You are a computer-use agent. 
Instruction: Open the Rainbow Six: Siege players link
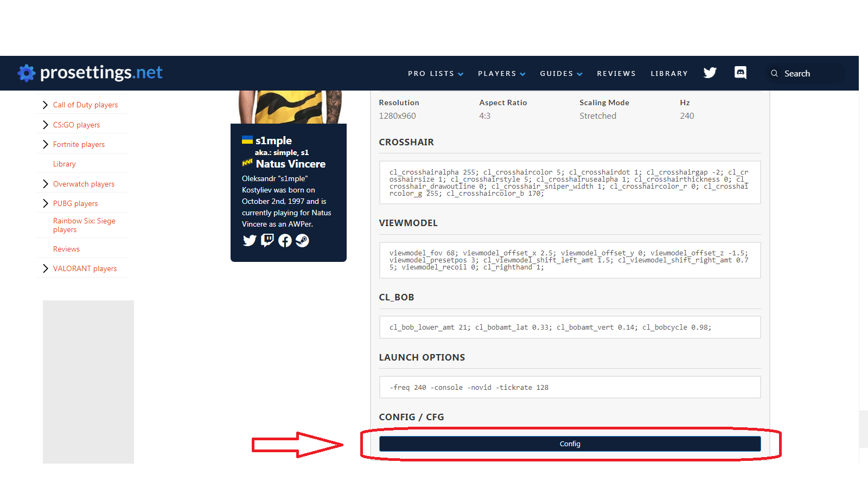coord(84,225)
